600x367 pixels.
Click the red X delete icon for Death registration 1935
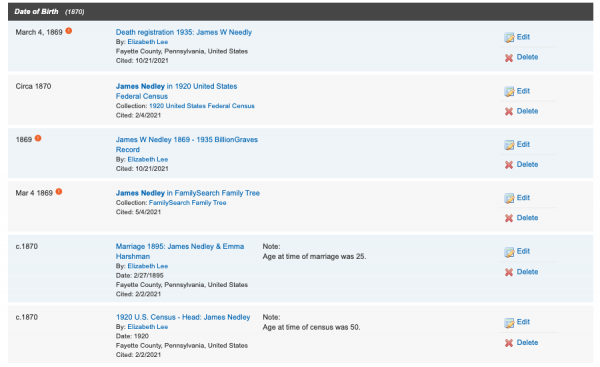(509, 58)
